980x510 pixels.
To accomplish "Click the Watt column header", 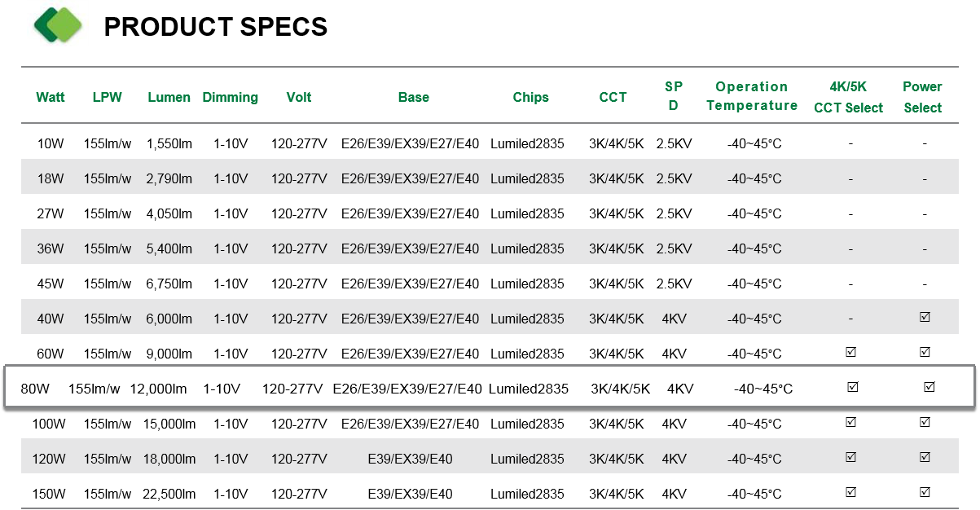I will [x=51, y=97].
